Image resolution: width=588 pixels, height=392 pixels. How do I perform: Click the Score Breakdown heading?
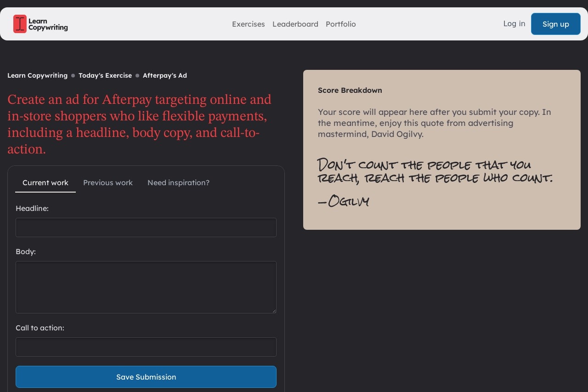tap(350, 90)
